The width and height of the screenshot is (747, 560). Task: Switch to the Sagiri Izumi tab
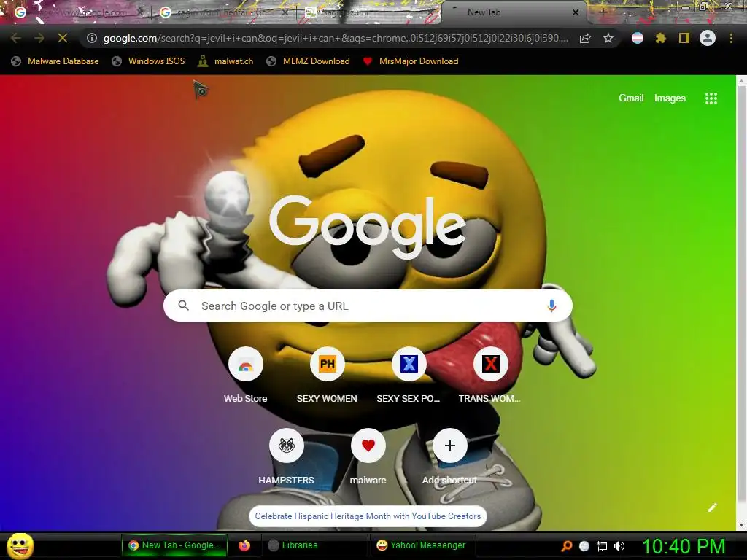click(369, 12)
